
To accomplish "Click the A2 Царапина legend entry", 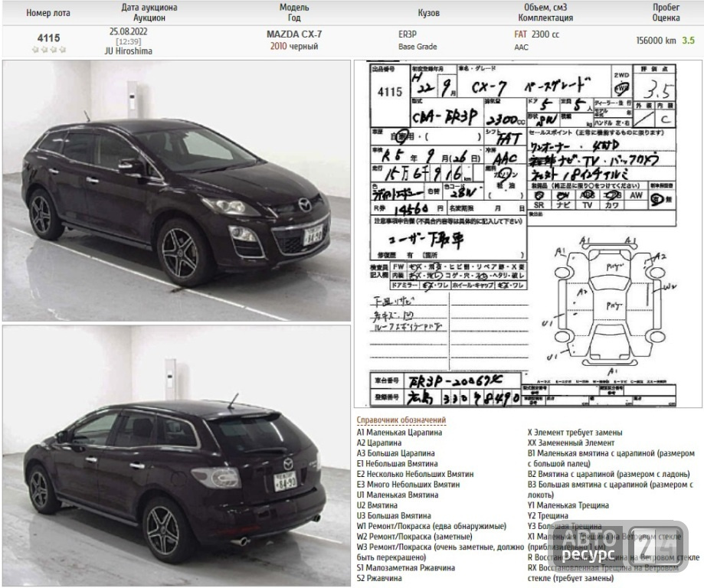I will [x=379, y=443].
